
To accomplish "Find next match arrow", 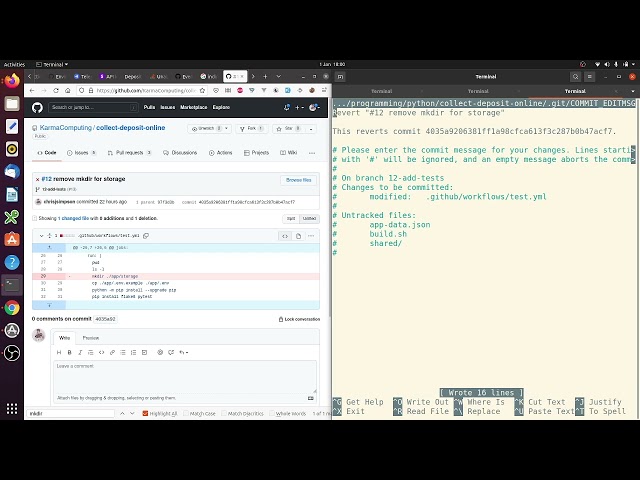I will click(x=132, y=413).
